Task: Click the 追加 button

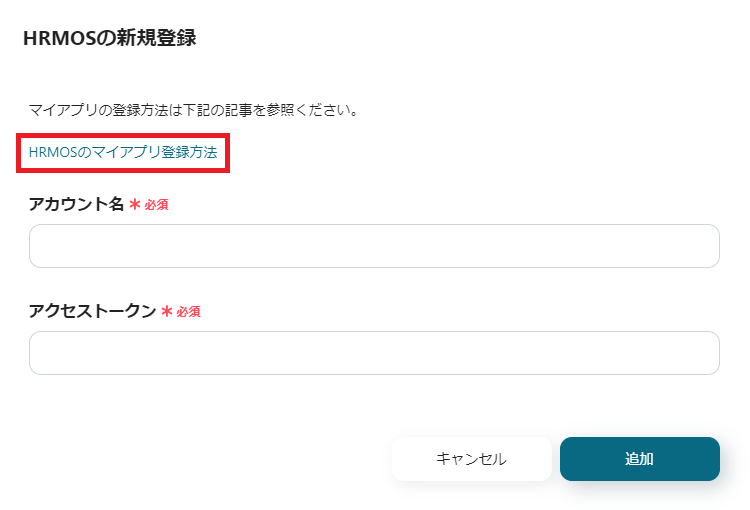Action: click(639, 459)
